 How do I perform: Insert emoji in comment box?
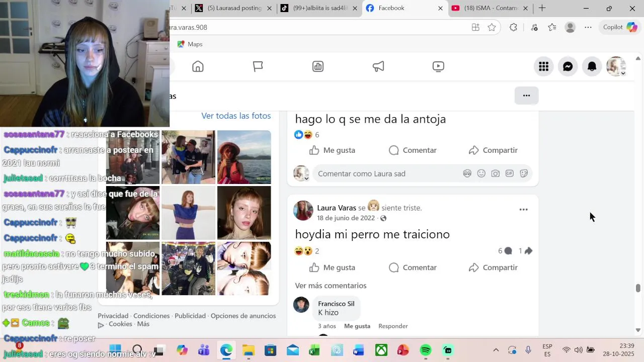481,173
